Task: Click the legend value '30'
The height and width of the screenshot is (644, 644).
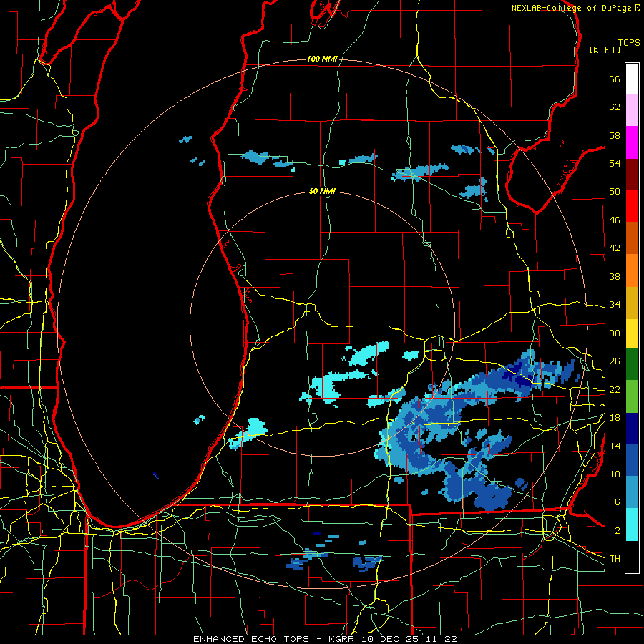Action: (x=615, y=333)
